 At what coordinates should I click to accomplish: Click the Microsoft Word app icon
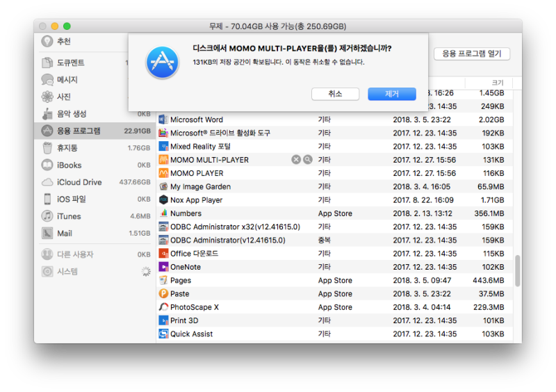tap(163, 120)
